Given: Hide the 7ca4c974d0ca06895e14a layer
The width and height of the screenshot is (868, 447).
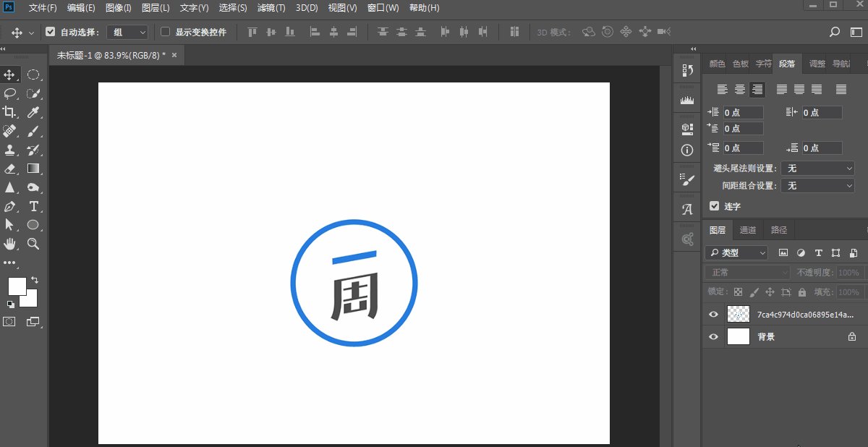Looking at the screenshot, I should (714, 315).
